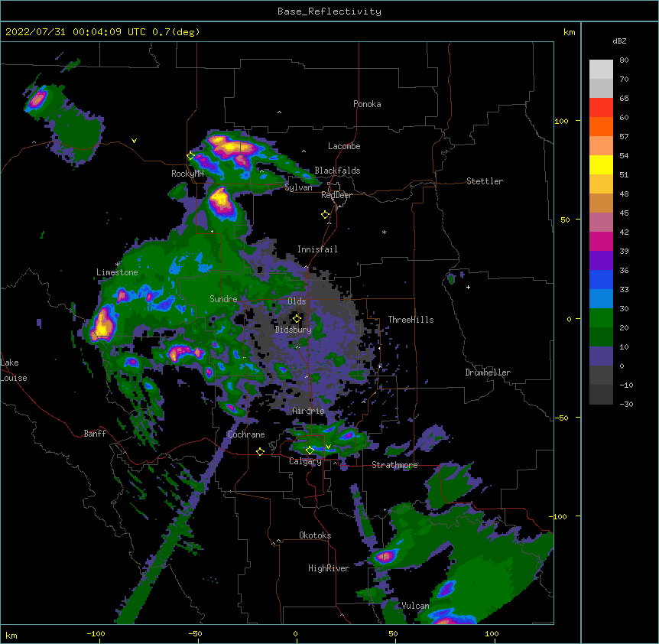Click the Limestone label
Viewport: 659px width, 644px height.
pos(117,272)
